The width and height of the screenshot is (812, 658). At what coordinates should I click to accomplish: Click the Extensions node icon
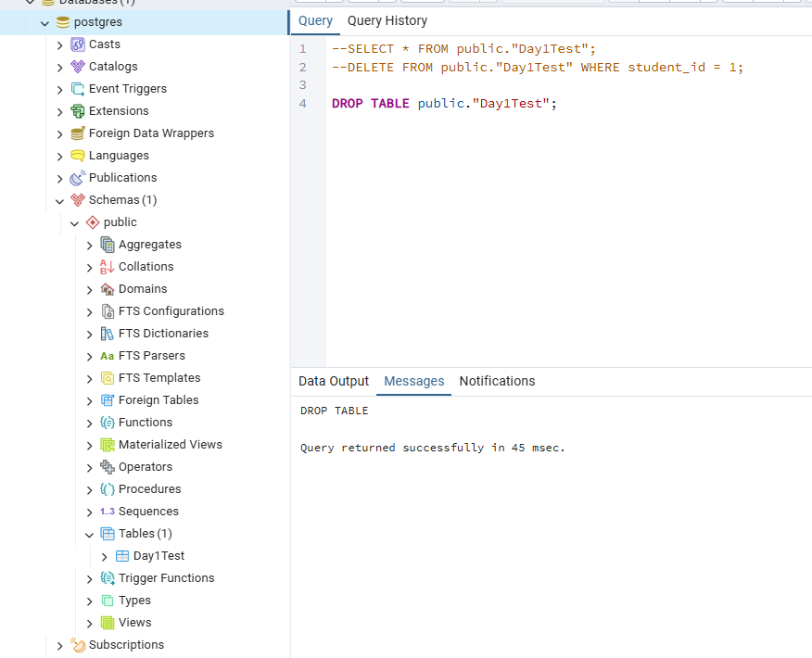point(78,111)
